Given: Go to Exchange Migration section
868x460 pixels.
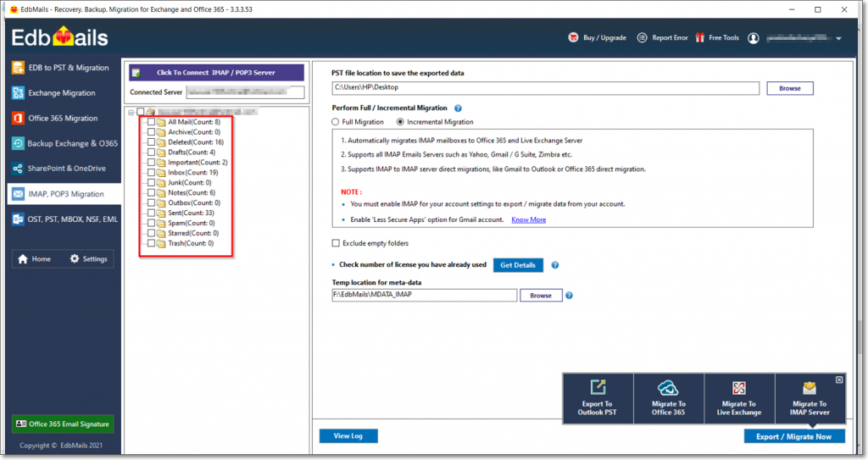Looking at the screenshot, I should coord(62,93).
